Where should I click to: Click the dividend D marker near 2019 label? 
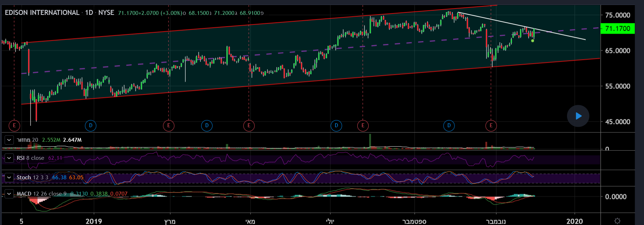coord(90,125)
